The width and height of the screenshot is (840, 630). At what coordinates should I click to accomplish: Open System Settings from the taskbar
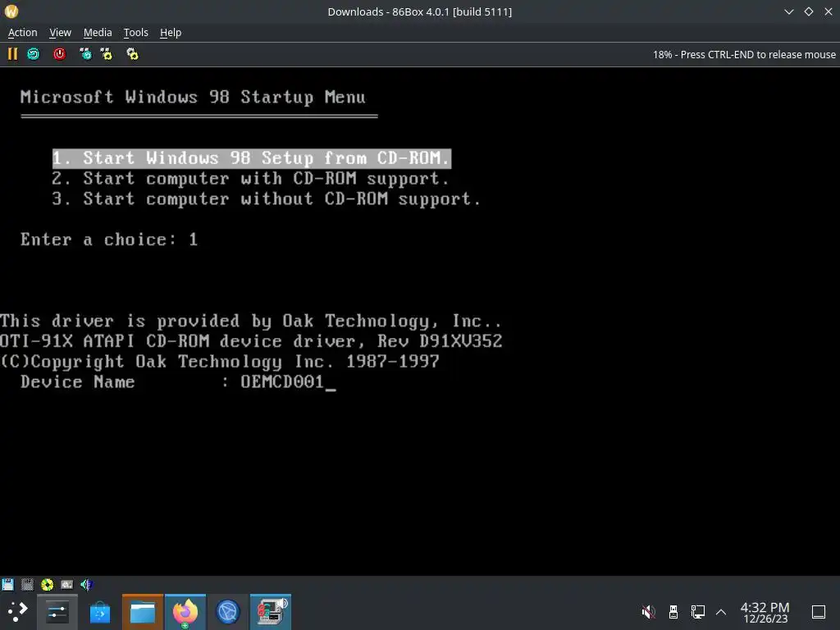(57, 612)
